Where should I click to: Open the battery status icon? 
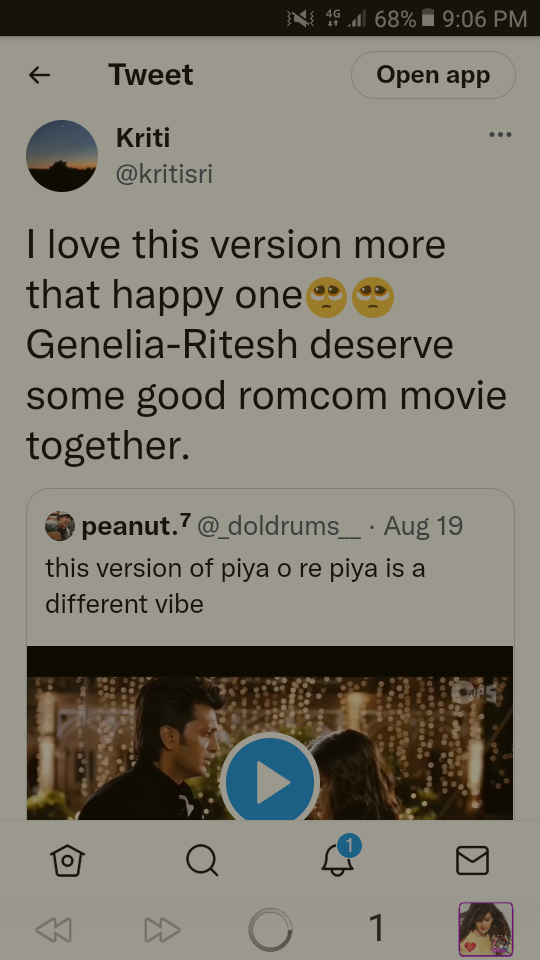[x=428, y=18]
